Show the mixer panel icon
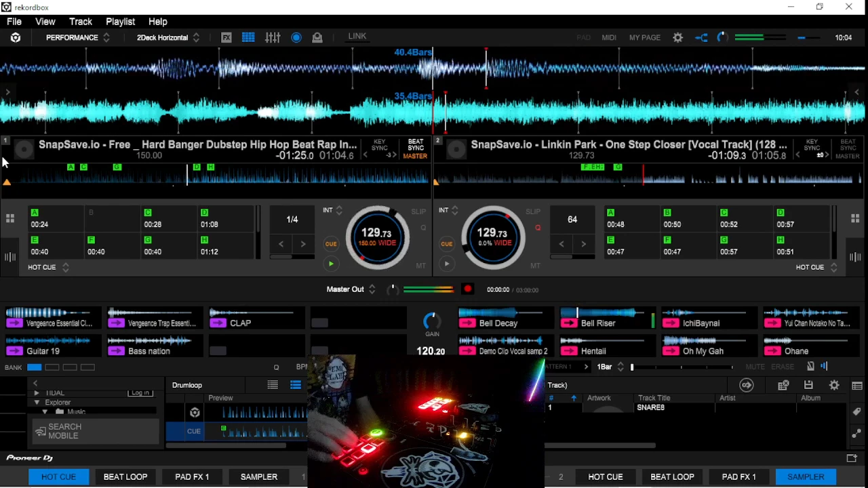The height and width of the screenshot is (488, 868). coord(273,38)
